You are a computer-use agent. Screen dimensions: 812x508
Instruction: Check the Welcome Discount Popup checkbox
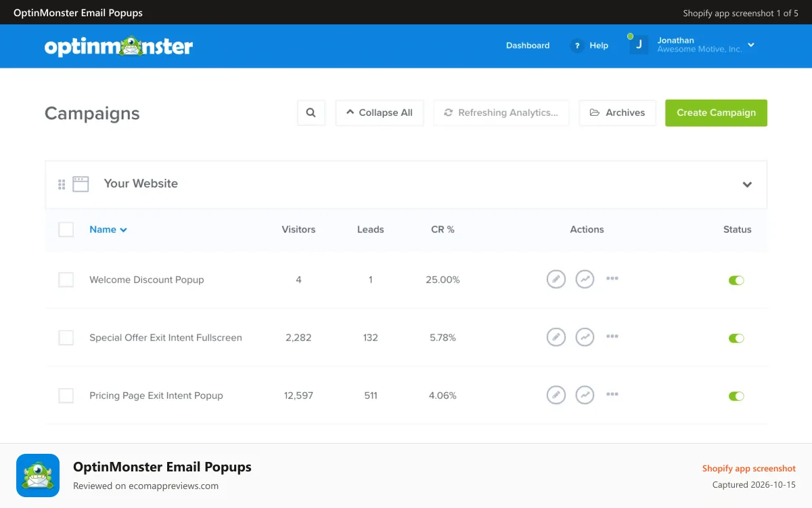coord(66,280)
